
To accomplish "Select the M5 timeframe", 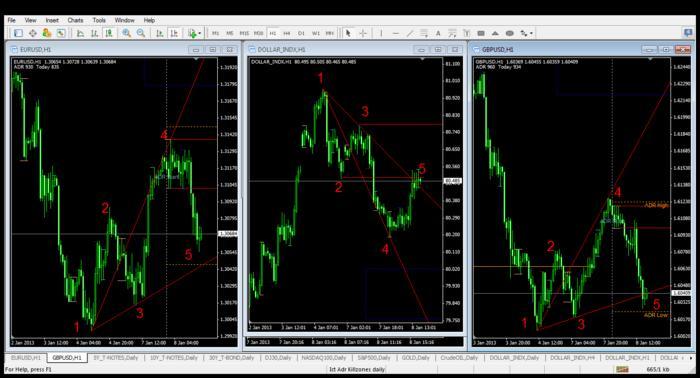I will 230,33.
